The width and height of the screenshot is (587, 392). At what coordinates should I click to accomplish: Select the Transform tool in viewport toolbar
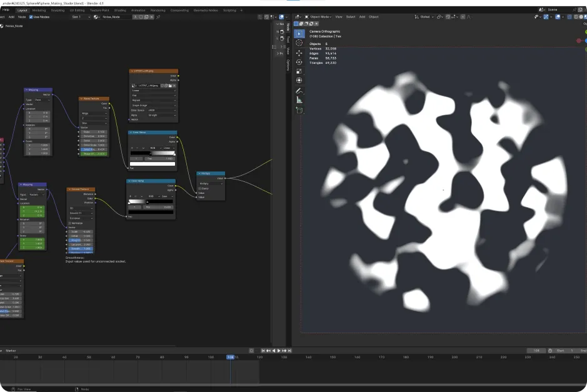[x=299, y=80]
